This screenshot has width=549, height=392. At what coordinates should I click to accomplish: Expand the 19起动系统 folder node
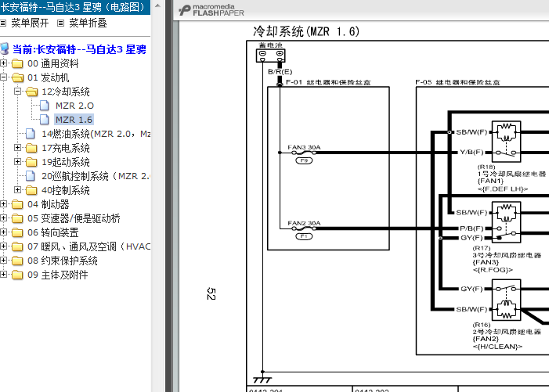point(17,161)
